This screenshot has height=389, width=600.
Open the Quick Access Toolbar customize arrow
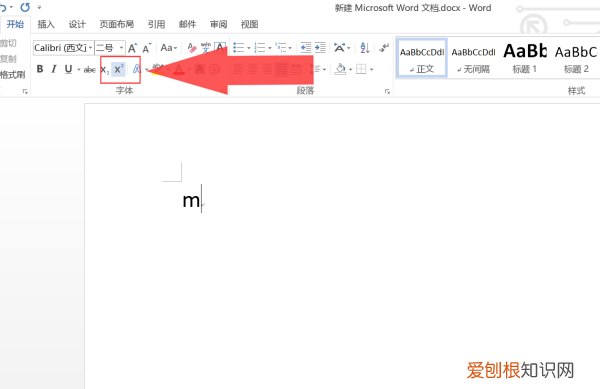coord(39,7)
